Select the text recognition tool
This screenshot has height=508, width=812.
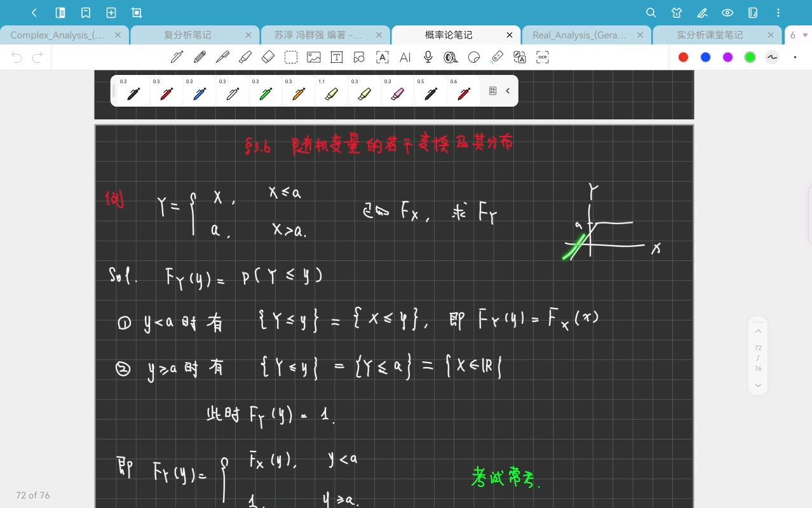pos(382,57)
